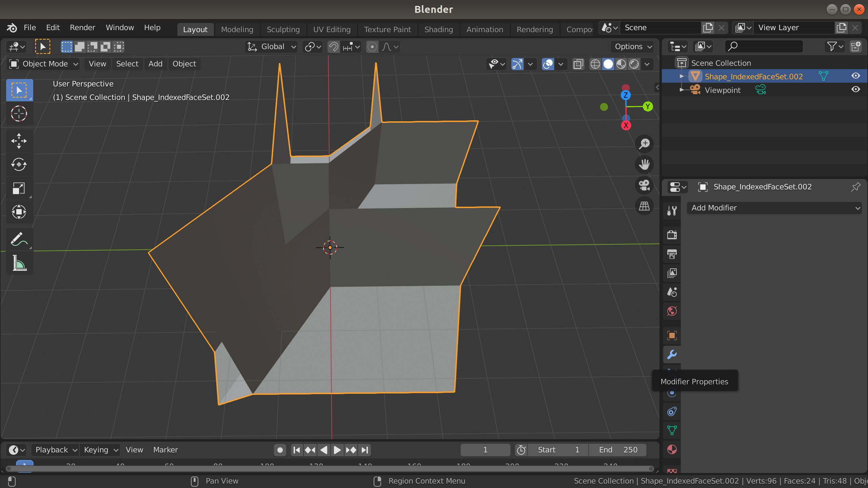Click the Blender logo menu icon
This screenshot has height=488, width=868.
point(12,28)
